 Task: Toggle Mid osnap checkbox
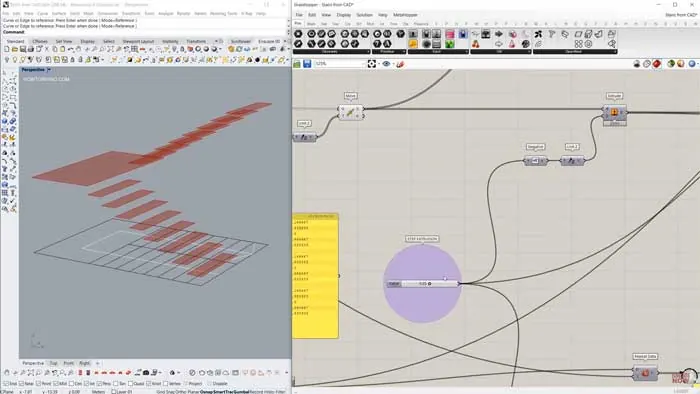[x=57, y=384]
